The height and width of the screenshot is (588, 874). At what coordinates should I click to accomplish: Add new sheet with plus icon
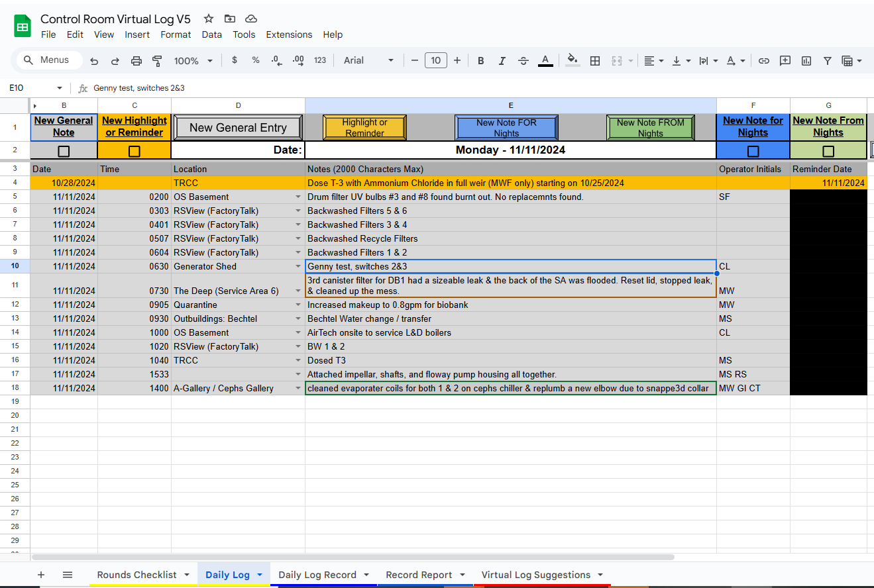pyautogui.click(x=41, y=575)
